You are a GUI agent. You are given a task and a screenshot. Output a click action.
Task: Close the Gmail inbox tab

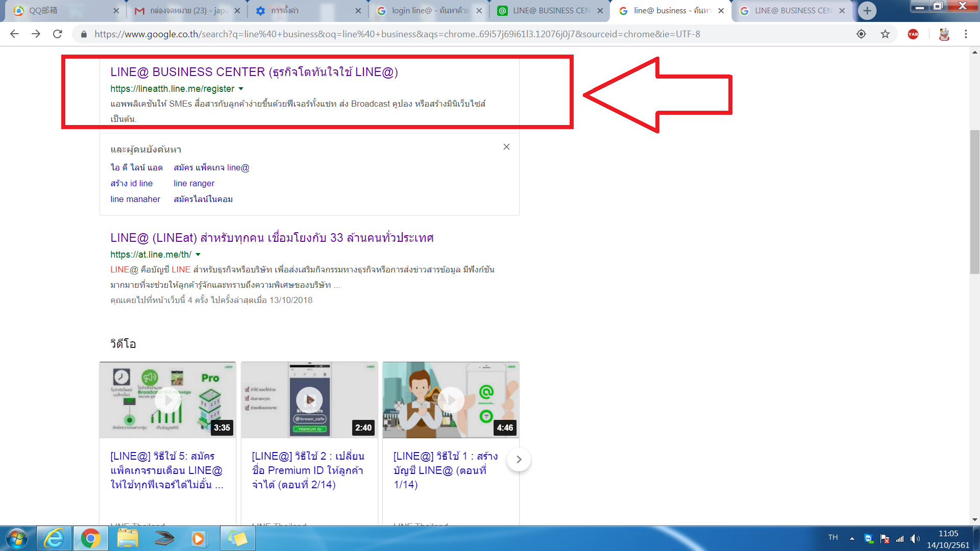click(x=237, y=11)
